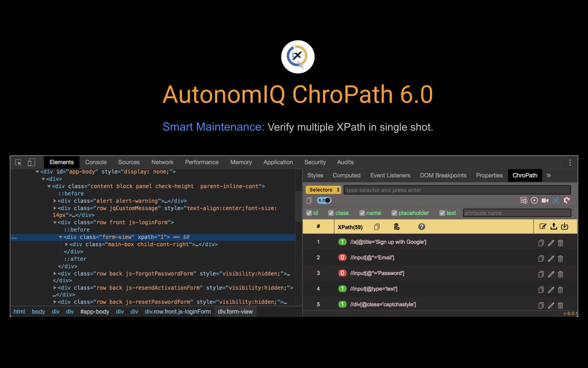Viewport: 588px width, 368px height.
Task: Edit the //input[@*='Password'] XPath row
Action: coord(551,274)
